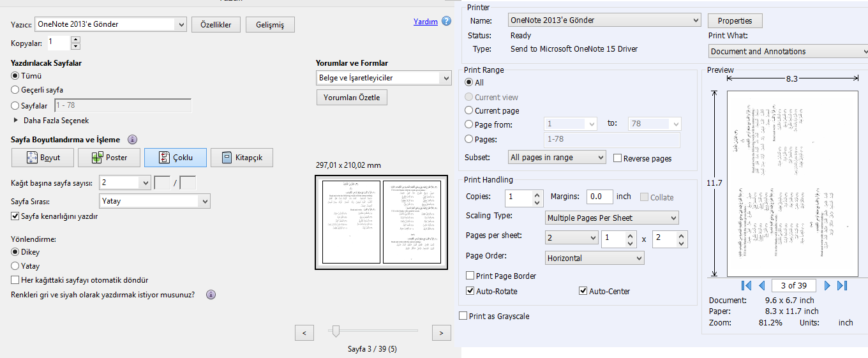868x358 pixels.
Task: Select Geçerli sayfa radio option
Action: [16, 91]
